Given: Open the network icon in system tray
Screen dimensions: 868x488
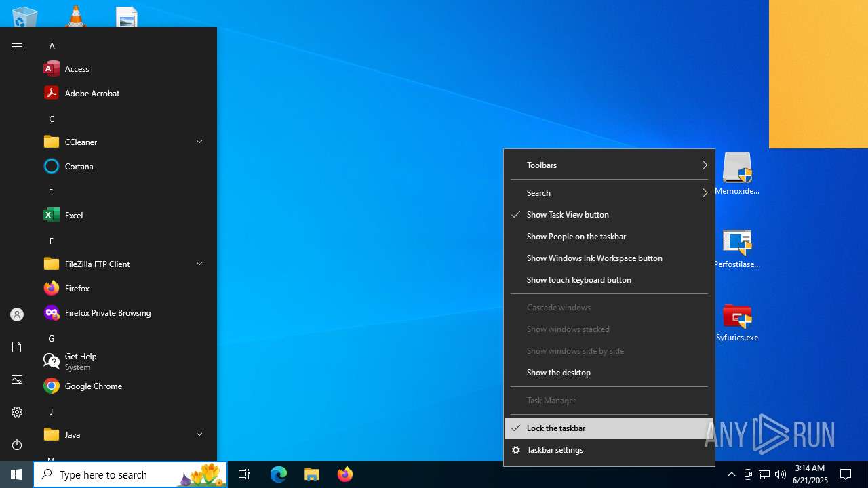Looking at the screenshot, I should pos(764,474).
